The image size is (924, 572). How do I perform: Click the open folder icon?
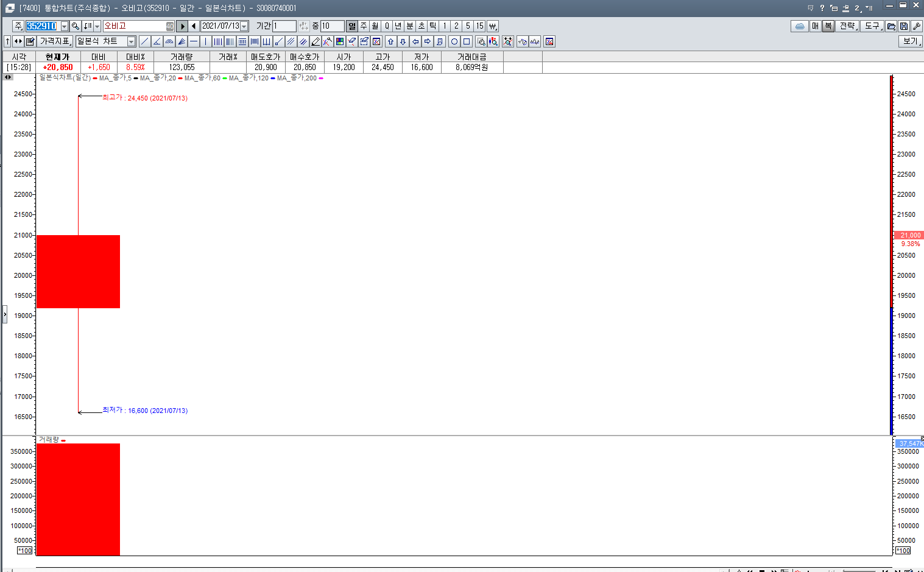891,26
